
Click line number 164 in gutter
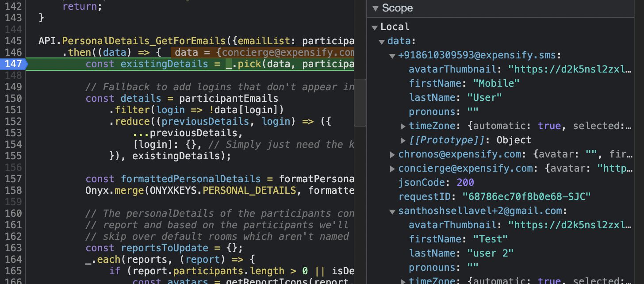point(13,259)
